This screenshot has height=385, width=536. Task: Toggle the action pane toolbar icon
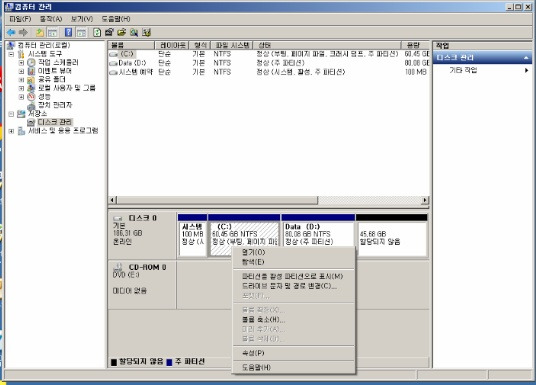81,32
